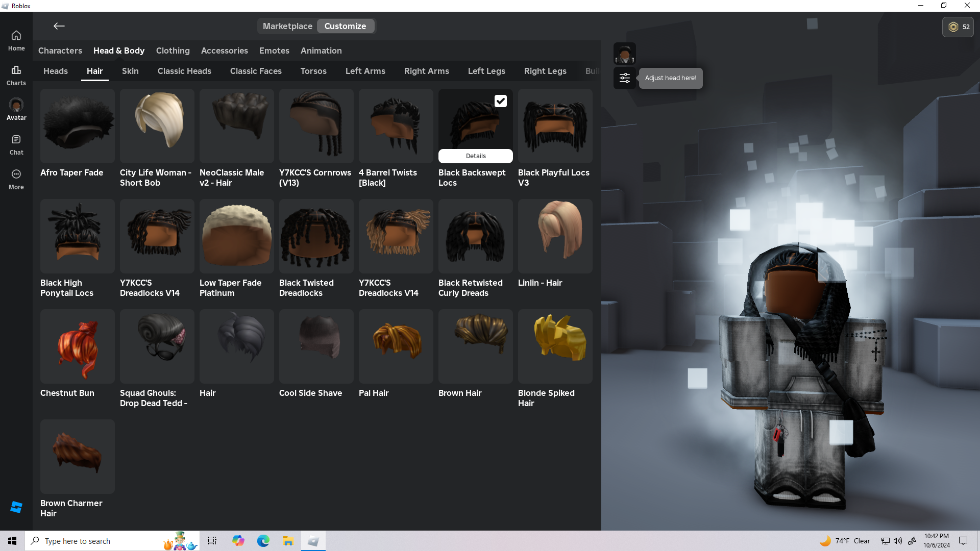Equip the Chestnut Bun hair

coord(78,346)
